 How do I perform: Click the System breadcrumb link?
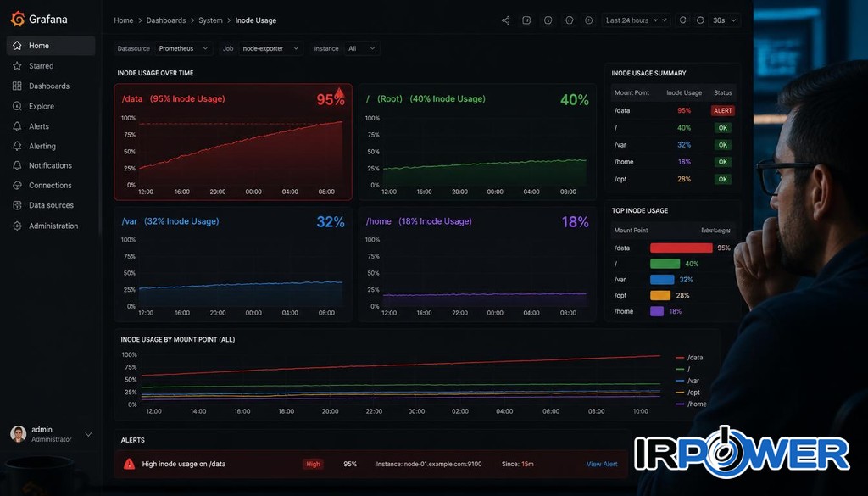pos(210,20)
